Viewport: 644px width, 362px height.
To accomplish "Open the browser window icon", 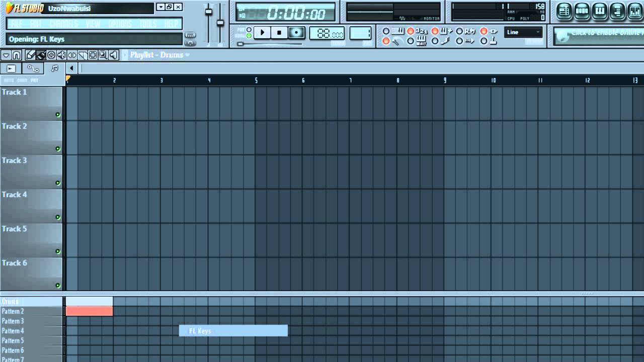I will [617, 11].
